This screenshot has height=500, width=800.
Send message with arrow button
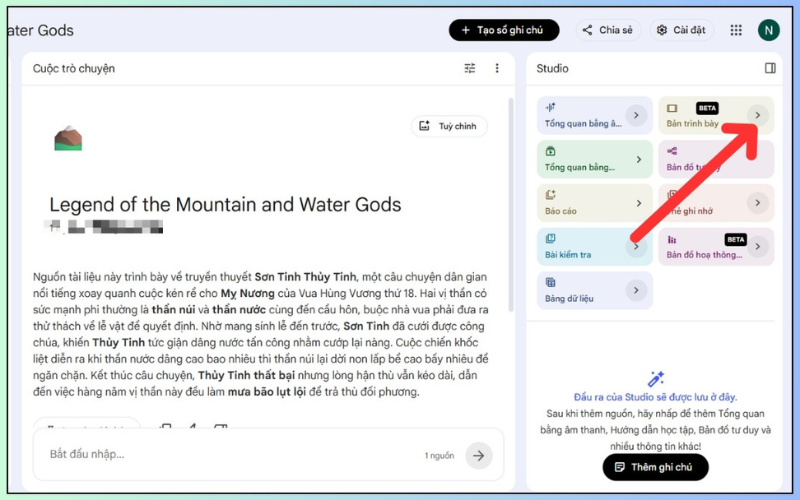coord(479,455)
